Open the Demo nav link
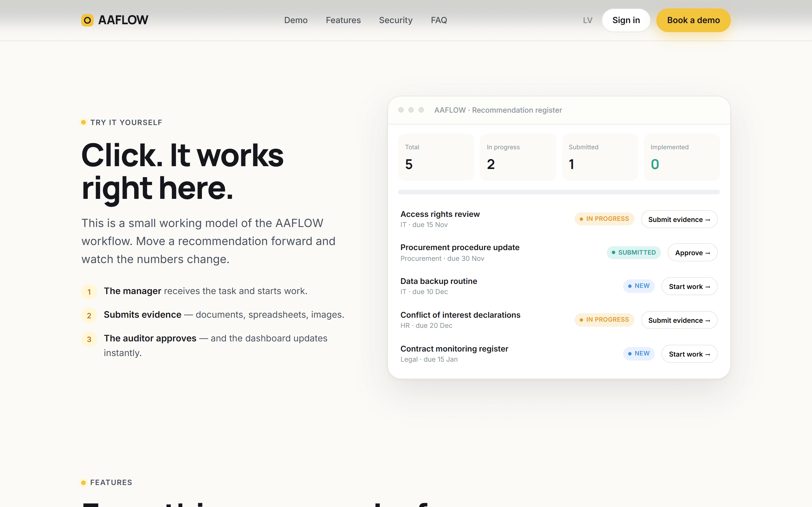Image resolution: width=812 pixels, height=507 pixels. tap(295, 20)
